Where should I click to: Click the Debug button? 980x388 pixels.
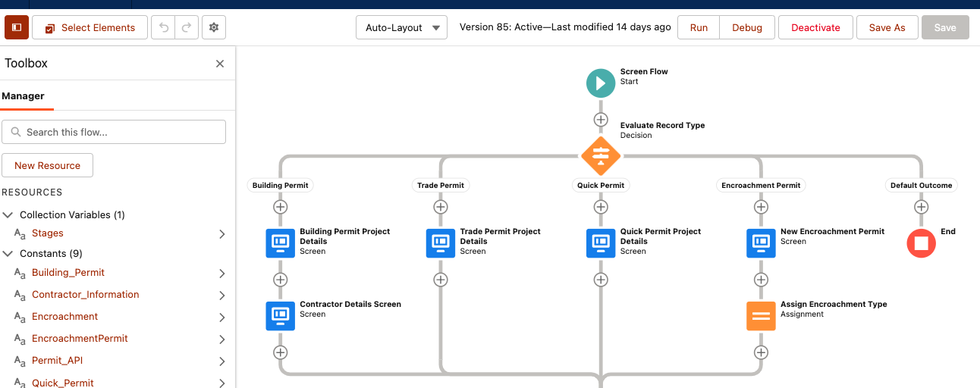click(747, 27)
